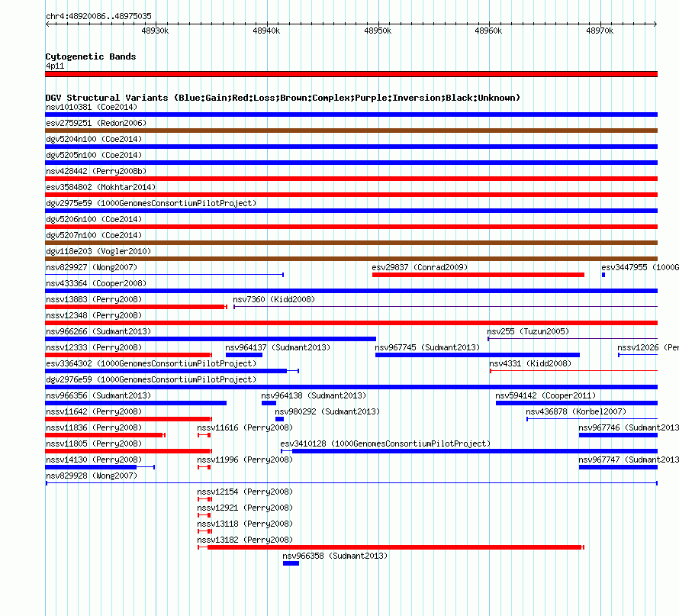The height and width of the screenshot is (616, 679).
Task: Click the nsv964137 (Sudmant2013) blue bar
Action: [244, 355]
